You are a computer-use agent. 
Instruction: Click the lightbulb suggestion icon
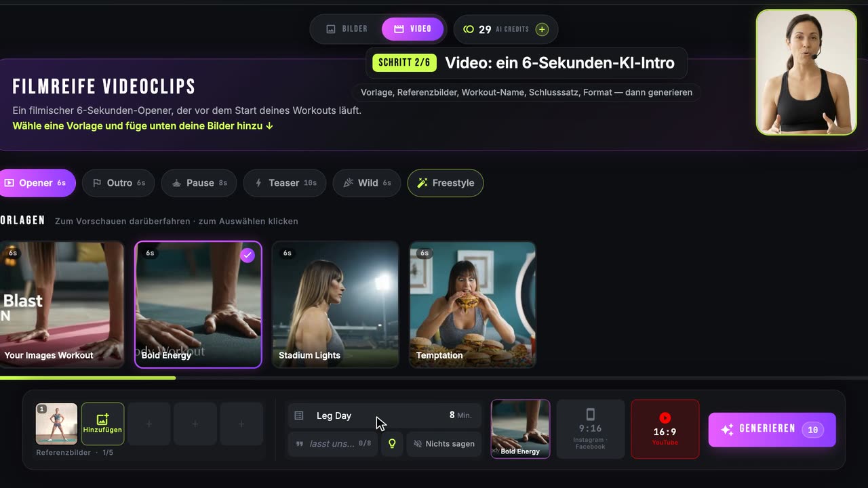point(392,444)
